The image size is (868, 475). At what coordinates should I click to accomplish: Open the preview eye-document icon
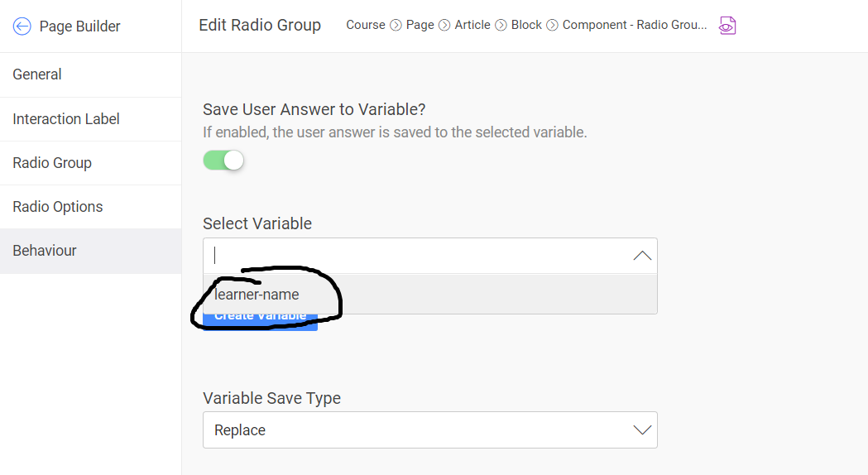coord(727,26)
